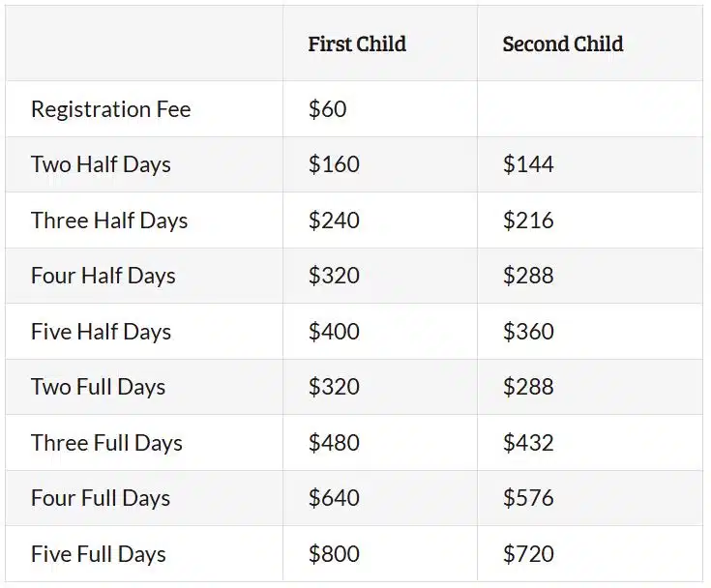Click the $480 Three Full Days price

[334, 443]
